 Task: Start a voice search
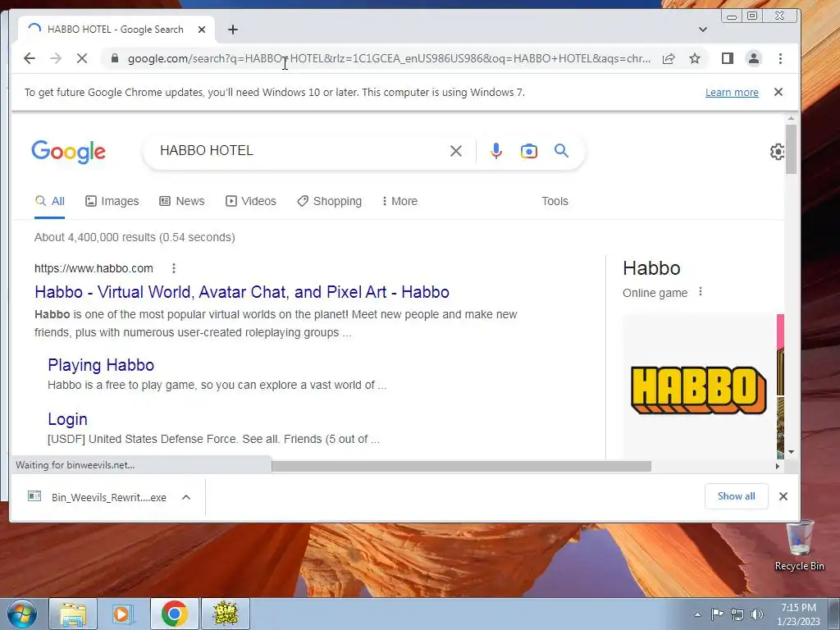(496, 151)
